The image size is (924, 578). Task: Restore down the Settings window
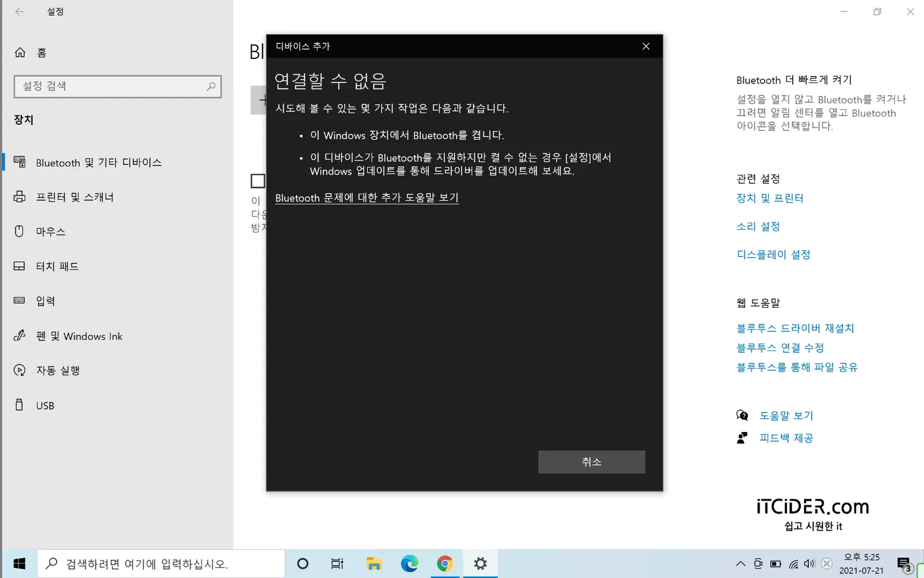click(x=877, y=12)
